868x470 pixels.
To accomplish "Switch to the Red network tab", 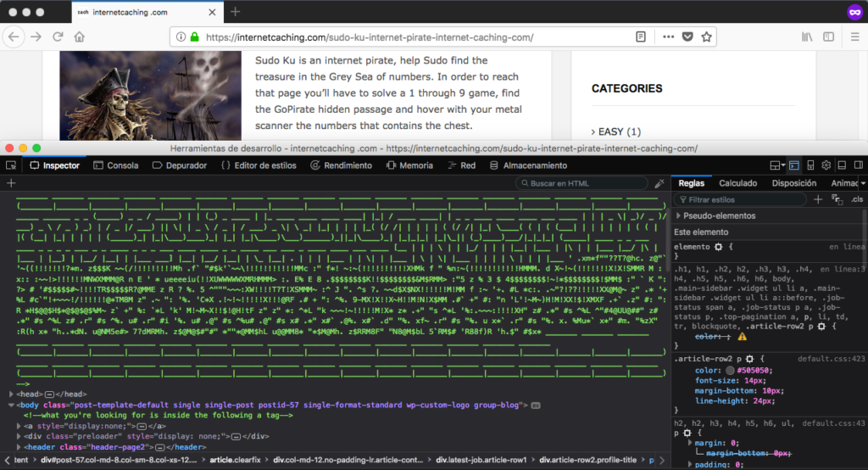I will (x=462, y=165).
